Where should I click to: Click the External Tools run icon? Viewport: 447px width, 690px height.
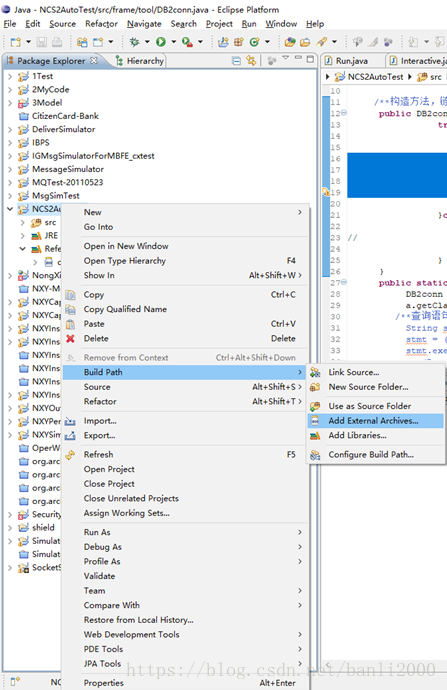tap(187, 42)
